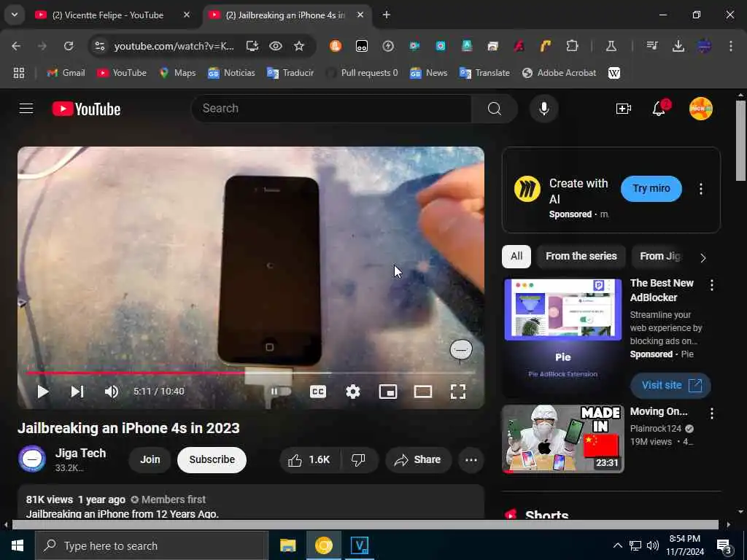This screenshot has width=747, height=560.
Task: Open Maps bookmark
Action: coord(178,73)
